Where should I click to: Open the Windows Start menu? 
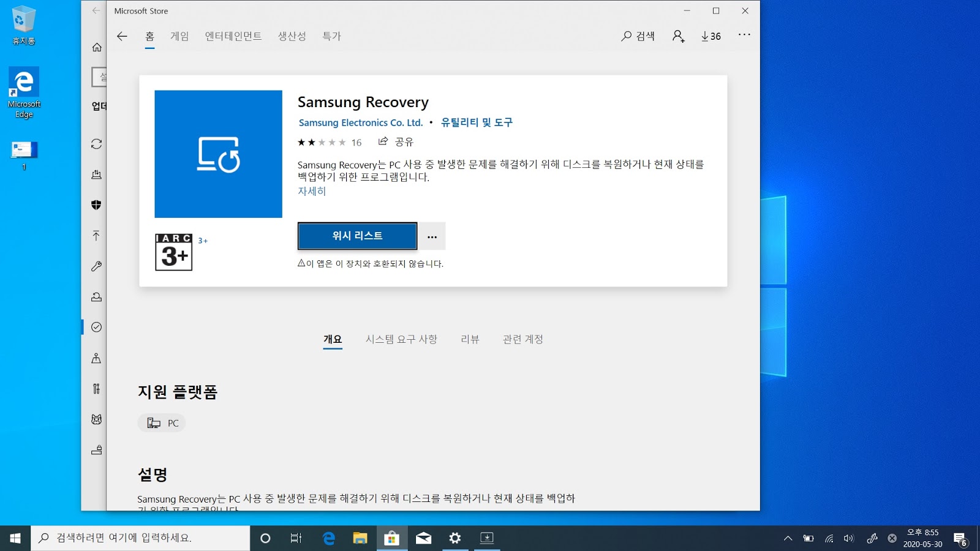click(x=15, y=538)
